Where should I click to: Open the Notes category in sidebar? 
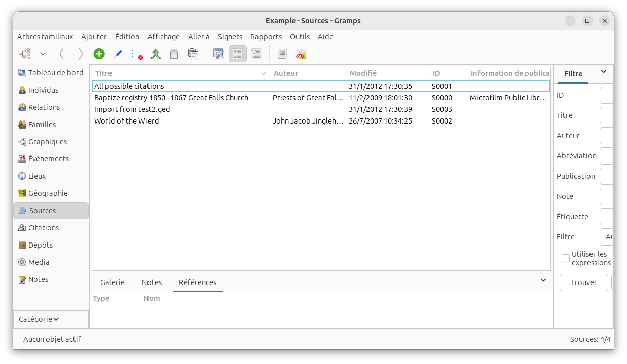[51, 279]
